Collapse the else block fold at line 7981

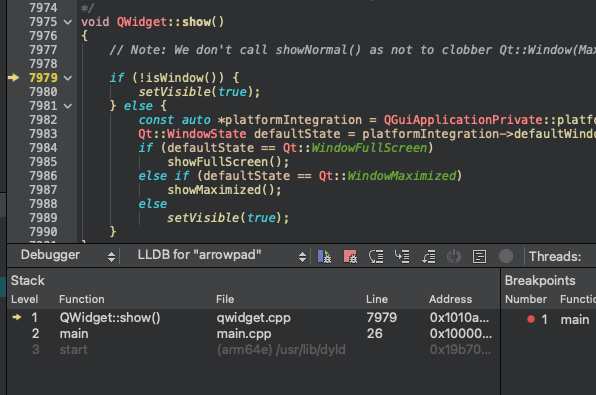click(68, 106)
